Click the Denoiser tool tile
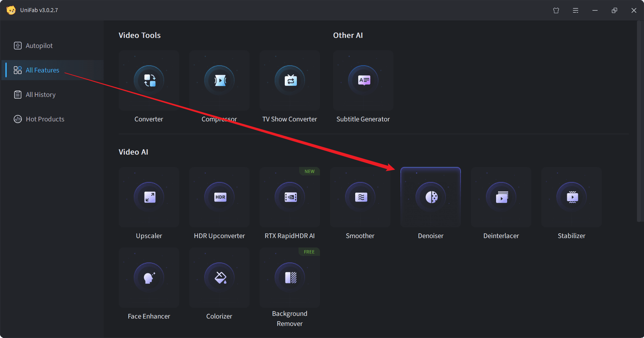The height and width of the screenshot is (338, 644). pyautogui.click(x=430, y=197)
